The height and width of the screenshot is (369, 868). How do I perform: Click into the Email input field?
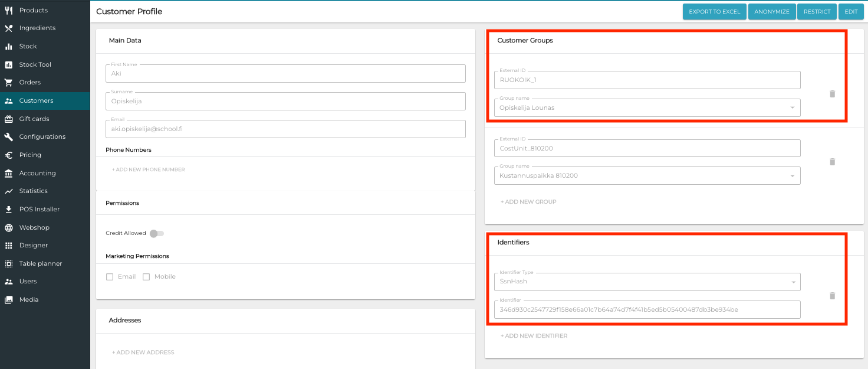click(285, 129)
